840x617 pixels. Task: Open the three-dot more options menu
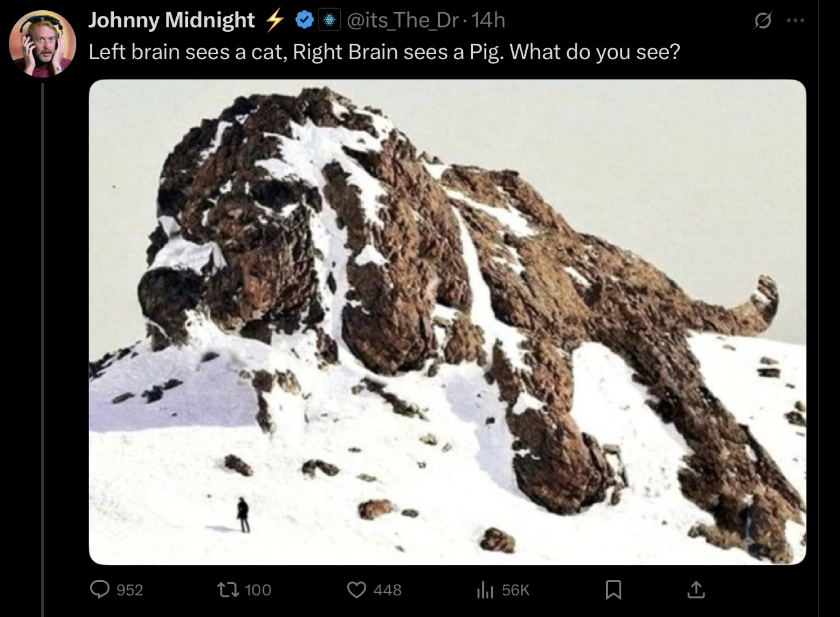[795, 21]
